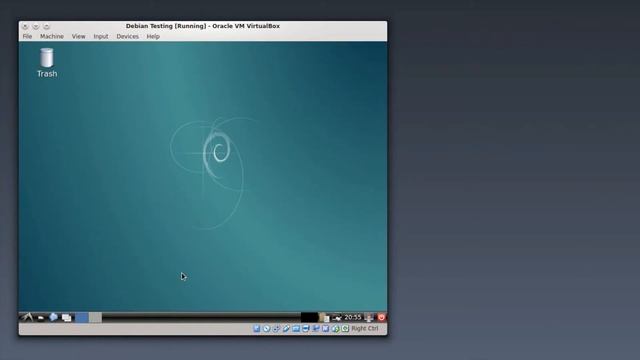Open the File menu
Viewport: 640px width, 360px height.
click(27, 36)
